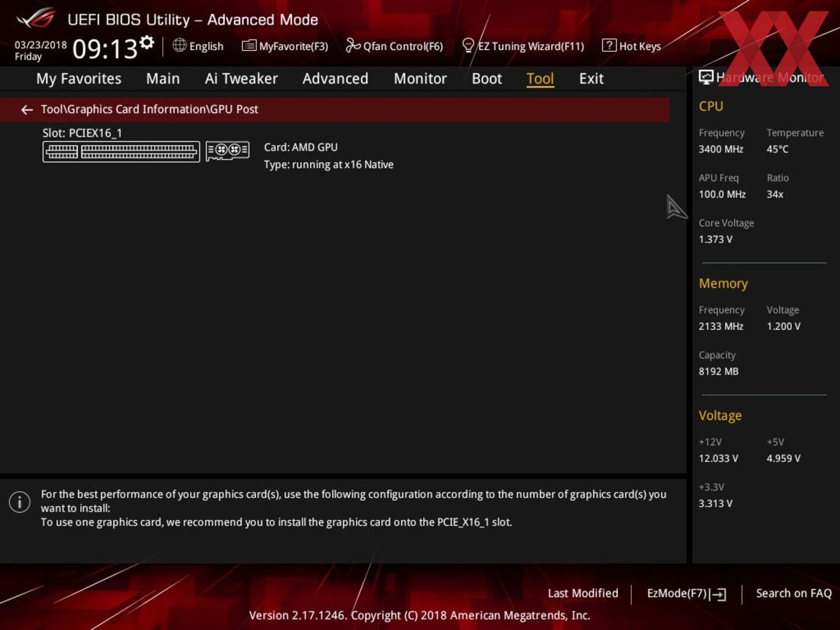Click the Hot Keys question mark icon

pos(609,45)
